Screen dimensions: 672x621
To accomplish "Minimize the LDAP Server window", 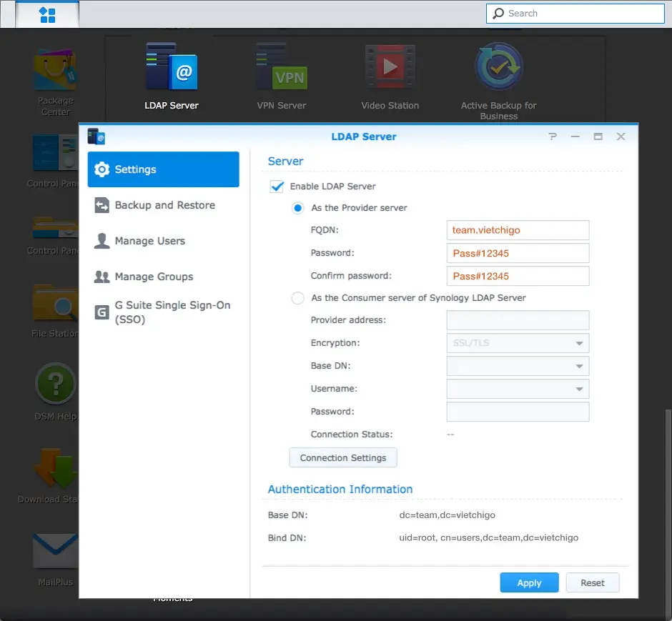I will pyautogui.click(x=575, y=136).
